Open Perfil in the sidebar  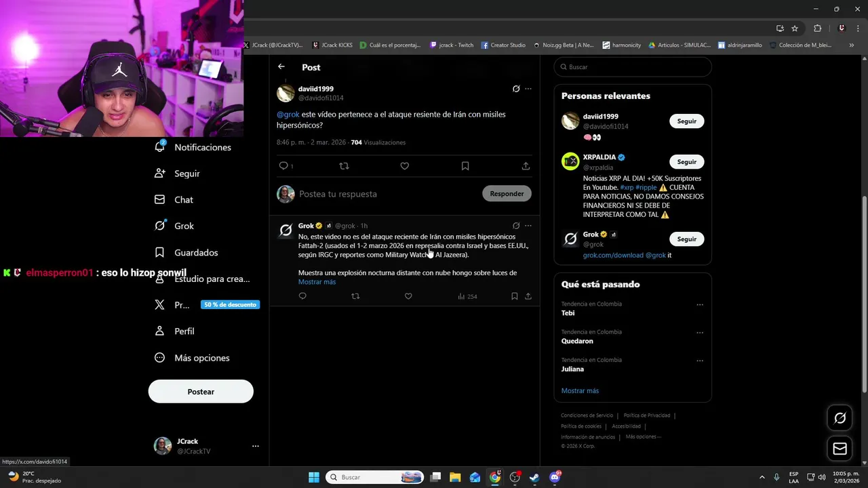tap(175, 331)
